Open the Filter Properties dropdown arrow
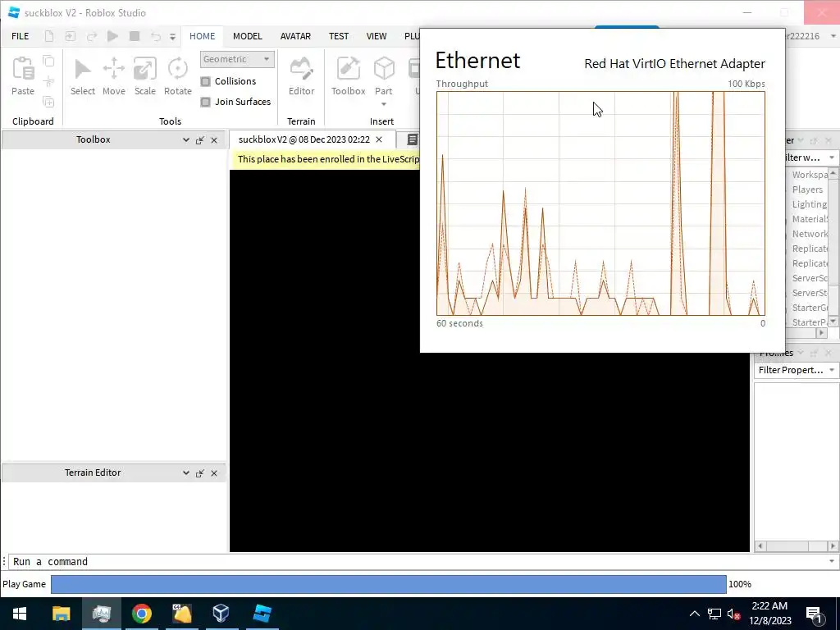Screen dimensions: 840x630 click(x=832, y=370)
